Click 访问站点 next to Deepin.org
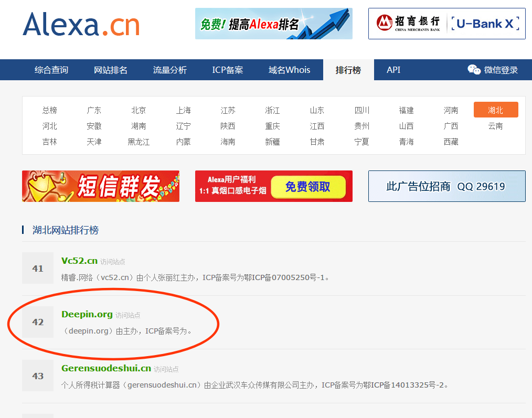The height and width of the screenshot is (418, 532). [x=128, y=315]
